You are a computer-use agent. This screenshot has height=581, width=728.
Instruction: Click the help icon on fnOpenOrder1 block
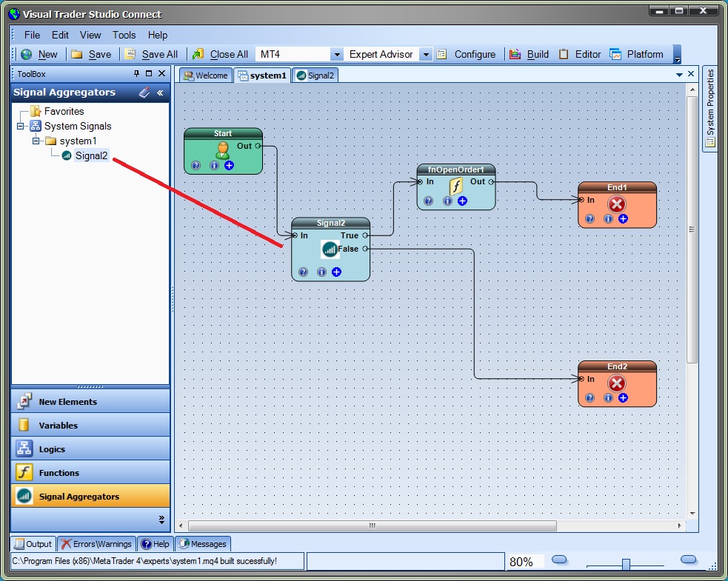coord(429,201)
